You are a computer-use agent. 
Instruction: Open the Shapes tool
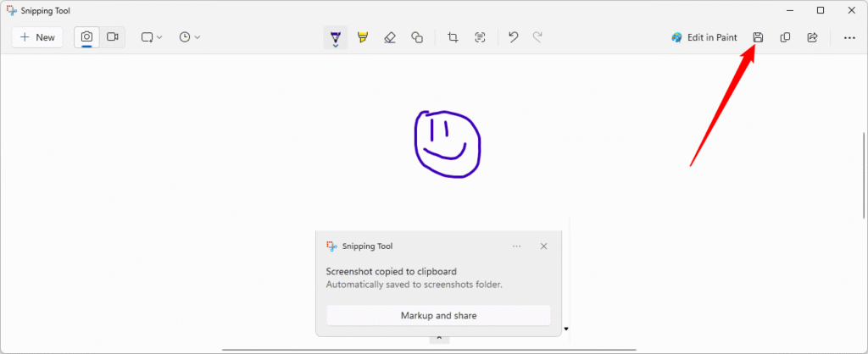(x=417, y=37)
